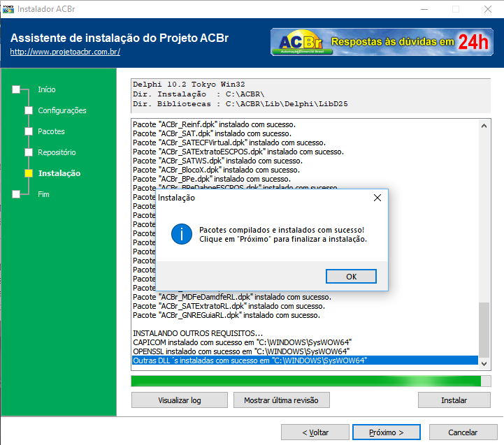Image resolution: width=504 pixels, height=445 pixels.
Task: Close the Instalador ACBr window
Action: [488, 9]
